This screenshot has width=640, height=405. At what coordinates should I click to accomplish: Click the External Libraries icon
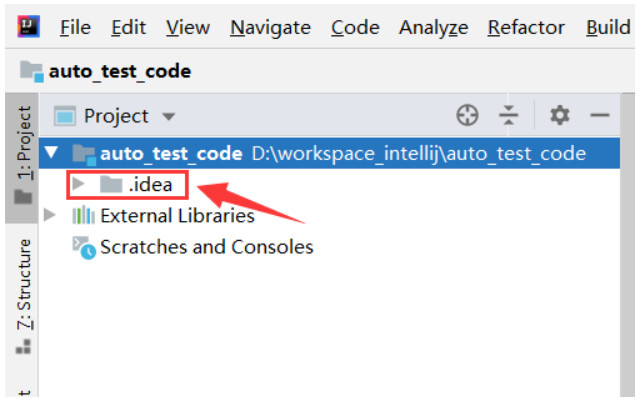coord(83,215)
